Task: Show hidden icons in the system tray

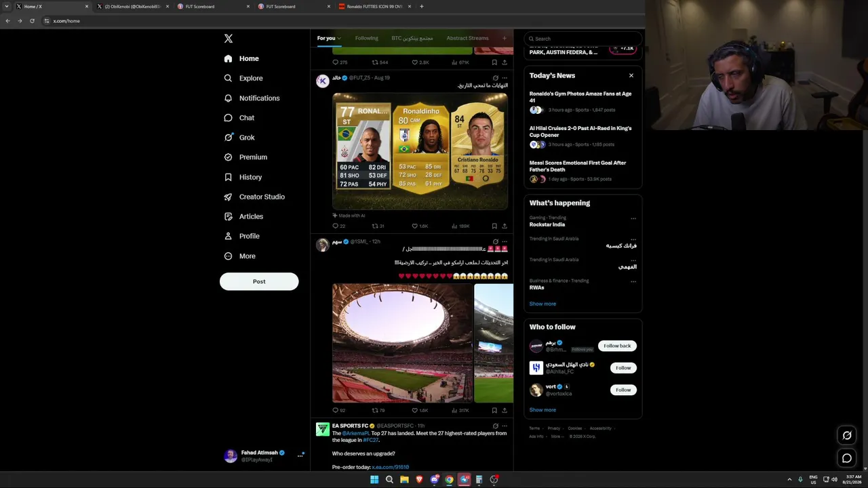Action: [x=789, y=480]
